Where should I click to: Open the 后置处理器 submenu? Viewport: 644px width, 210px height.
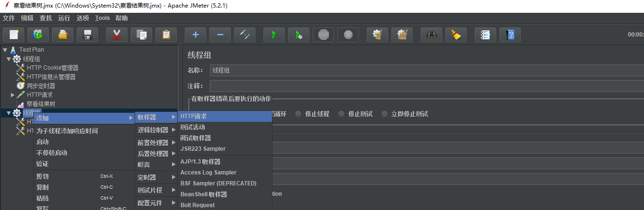coord(156,154)
